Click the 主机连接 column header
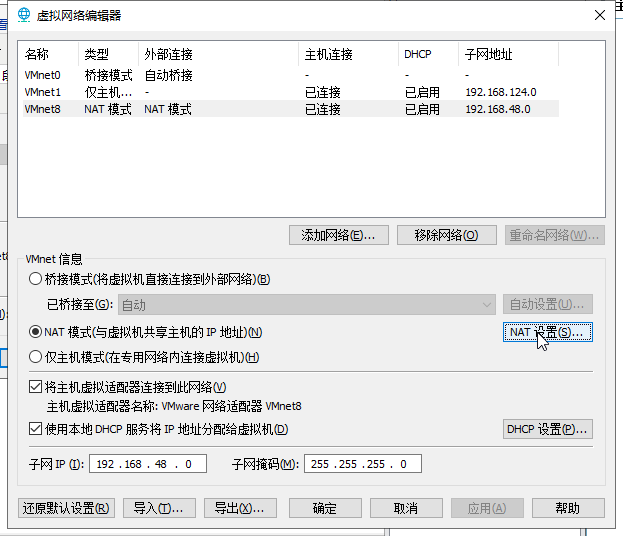 (349, 54)
